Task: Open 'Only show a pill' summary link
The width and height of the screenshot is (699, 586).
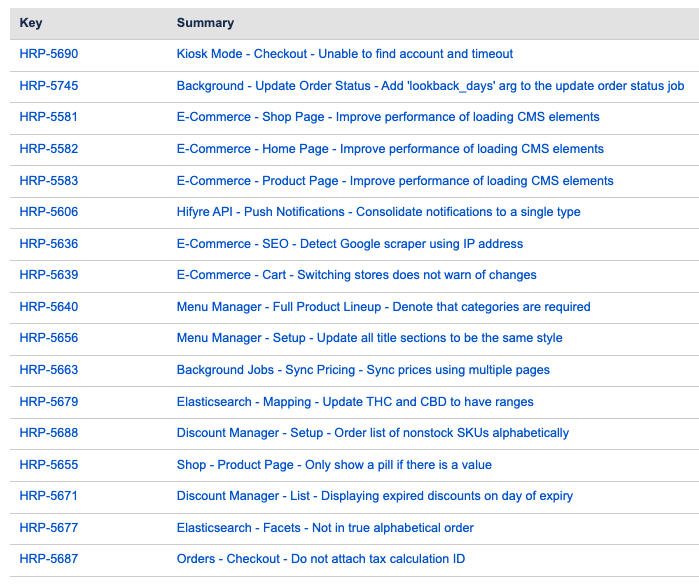Action: (334, 465)
